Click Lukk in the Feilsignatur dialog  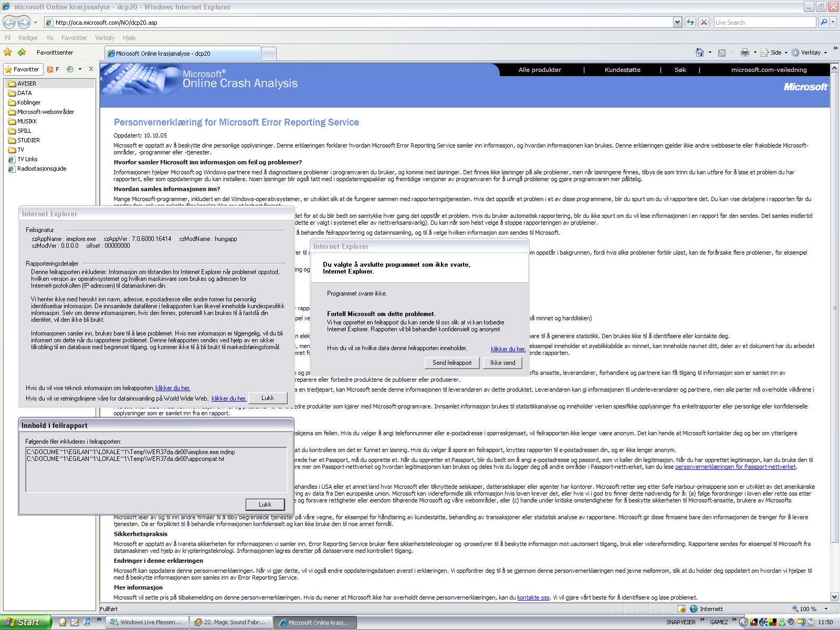pos(268,398)
